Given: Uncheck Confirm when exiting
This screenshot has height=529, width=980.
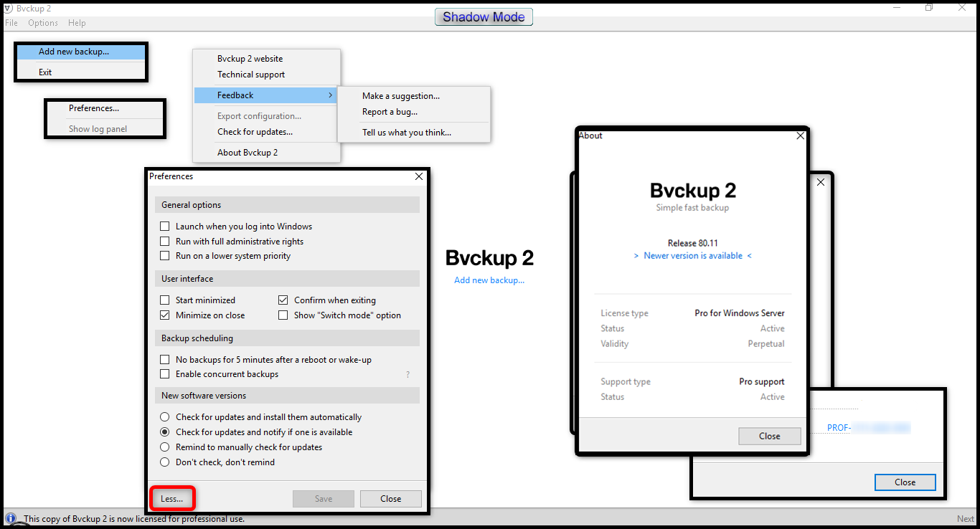Looking at the screenshot, I should (x=283, y=300).
